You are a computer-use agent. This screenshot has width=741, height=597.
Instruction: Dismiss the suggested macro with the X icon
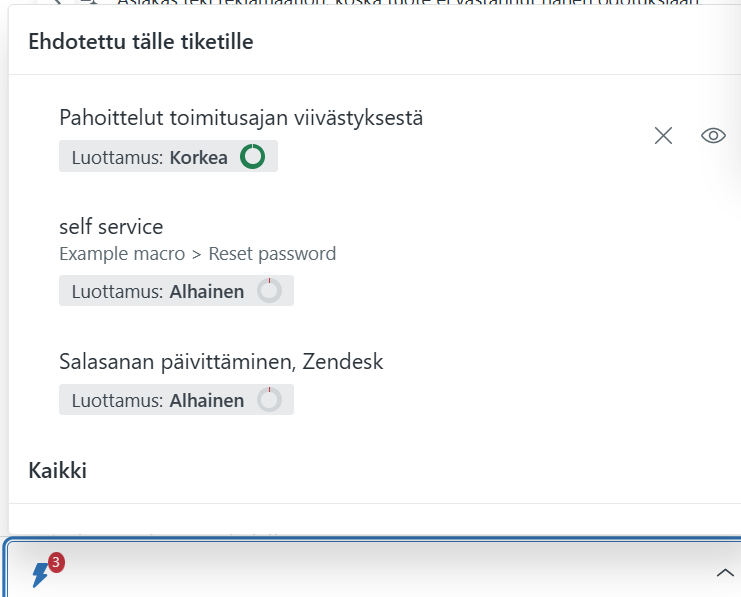click(663, 136)
